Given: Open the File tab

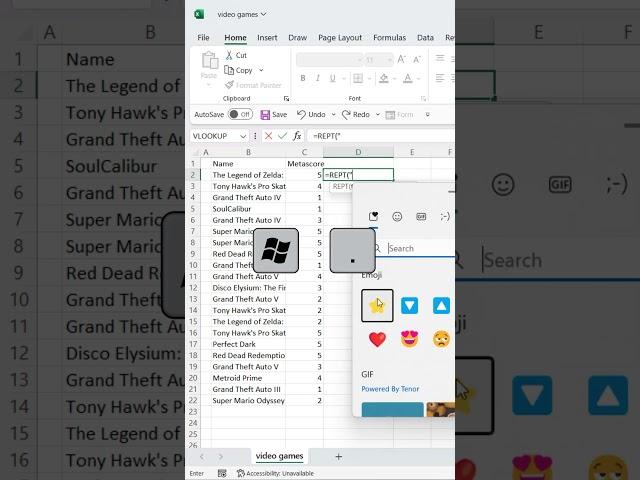Looking at the screenshot, I should pyautogui.click(x=203, y=38).
